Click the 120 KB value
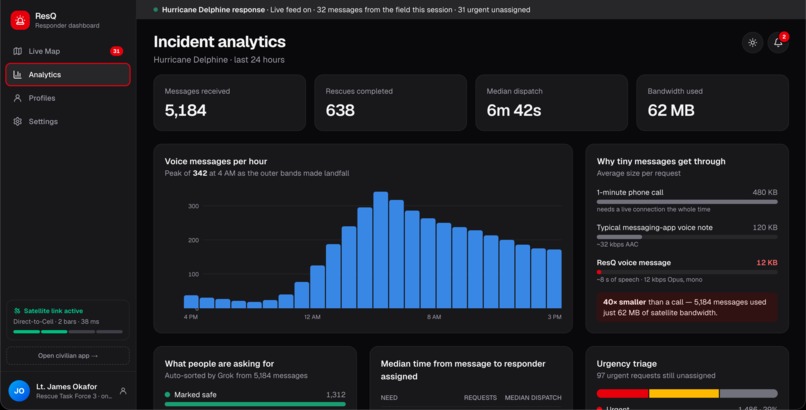The image size is (806, 410). click(765, 227)
